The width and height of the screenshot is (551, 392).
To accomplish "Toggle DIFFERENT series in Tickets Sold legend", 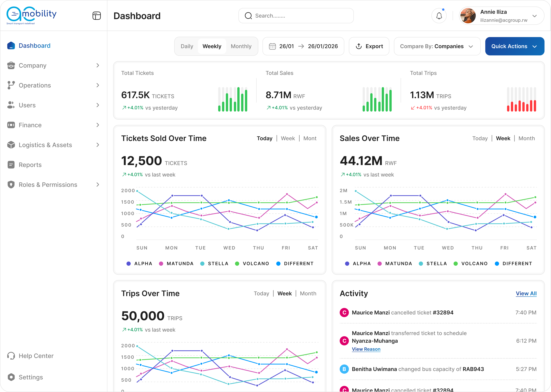I will point(295,264).
